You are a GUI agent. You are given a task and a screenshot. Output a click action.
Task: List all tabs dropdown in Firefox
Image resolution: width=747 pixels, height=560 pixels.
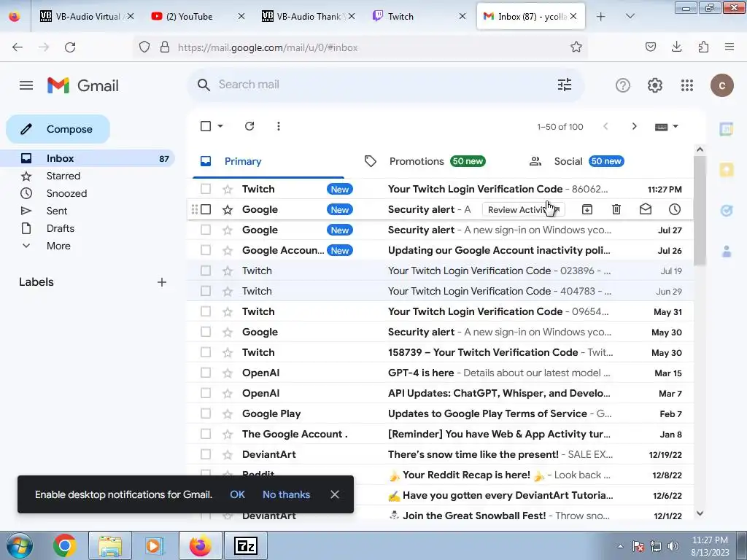[630, 16]
